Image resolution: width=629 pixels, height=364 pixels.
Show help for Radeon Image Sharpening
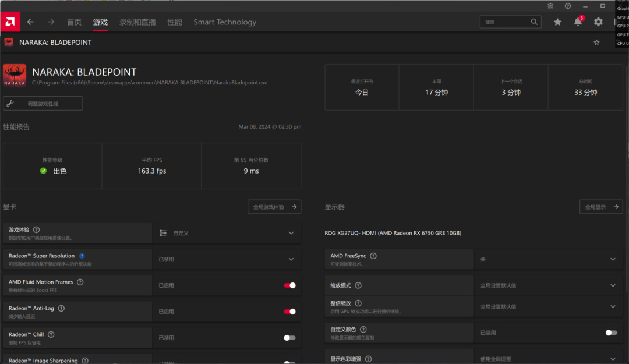[85, 361]
